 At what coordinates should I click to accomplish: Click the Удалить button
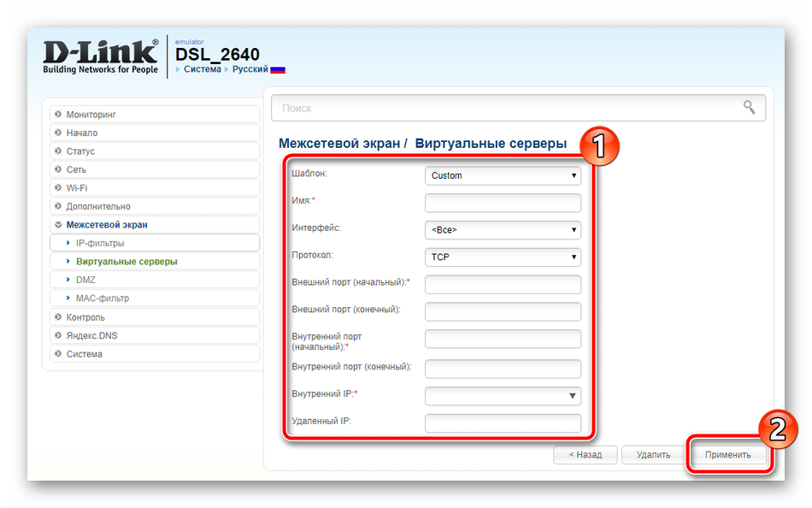pos(653,455)
